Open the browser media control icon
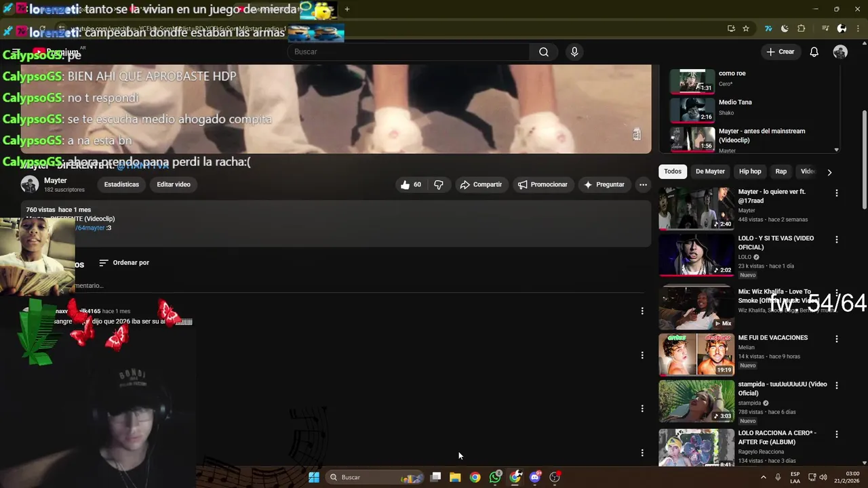 click(x=825, y=28)
